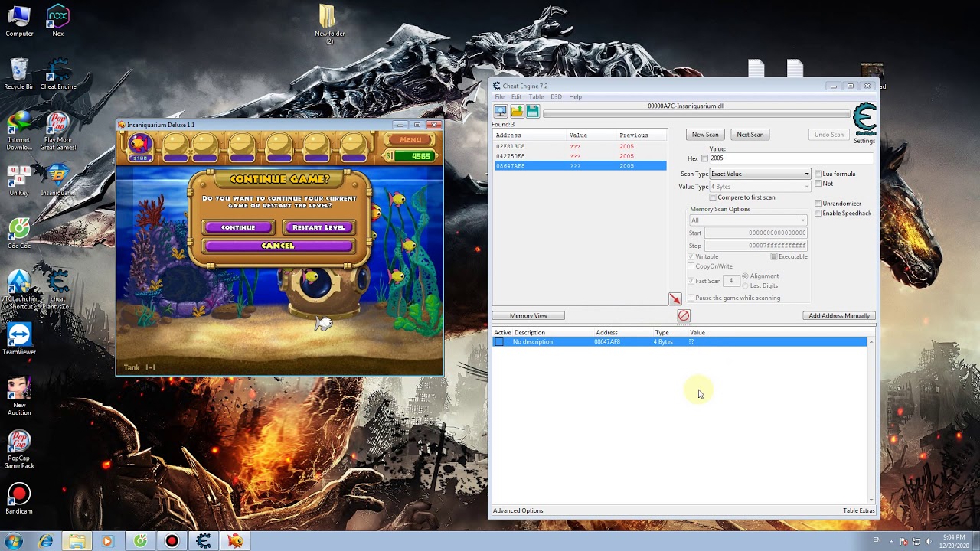Open the Computer desktop icon
The image size is (980, 551).
(19, 21)
